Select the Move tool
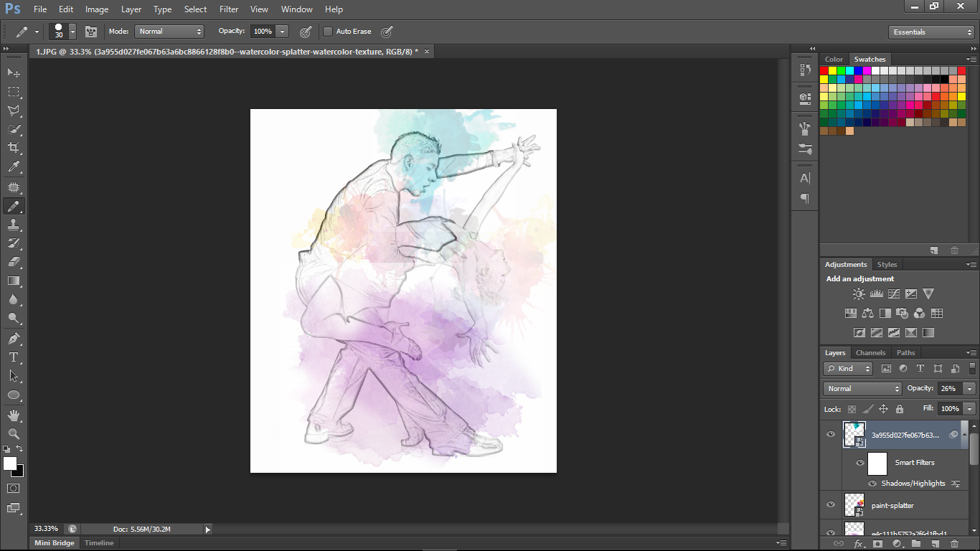The image size is (980, 551). point(14,73)
